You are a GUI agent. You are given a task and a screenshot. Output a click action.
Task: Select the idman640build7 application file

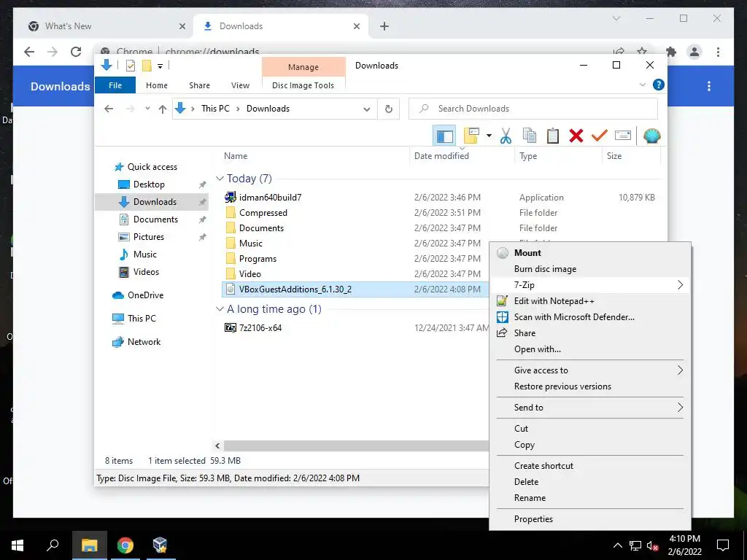(270, 197)
